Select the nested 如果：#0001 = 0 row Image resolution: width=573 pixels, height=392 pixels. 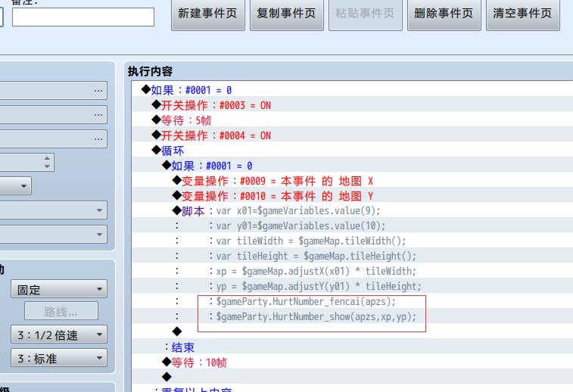click(x=352, y=165)
